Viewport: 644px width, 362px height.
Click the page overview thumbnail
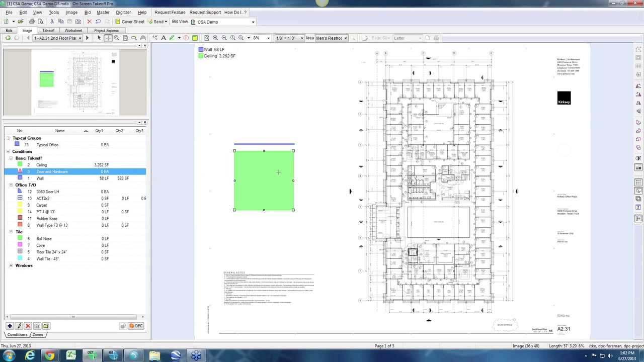[x=75, y=82]
